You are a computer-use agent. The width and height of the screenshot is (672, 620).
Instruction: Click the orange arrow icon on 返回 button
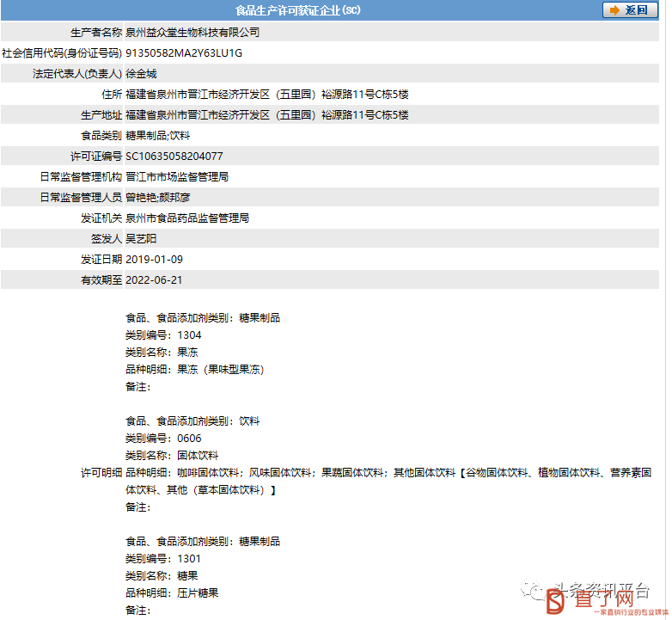tap(614, 10)
